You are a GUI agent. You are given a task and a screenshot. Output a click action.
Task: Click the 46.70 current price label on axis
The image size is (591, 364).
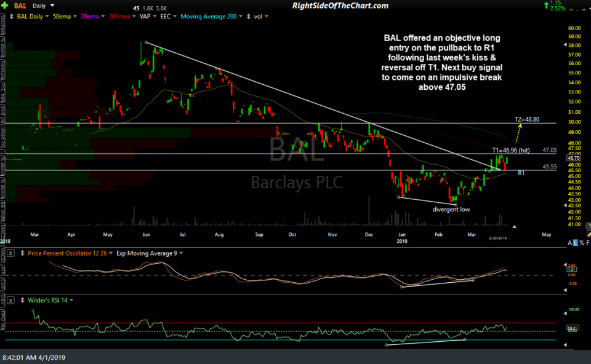(574, 158)
